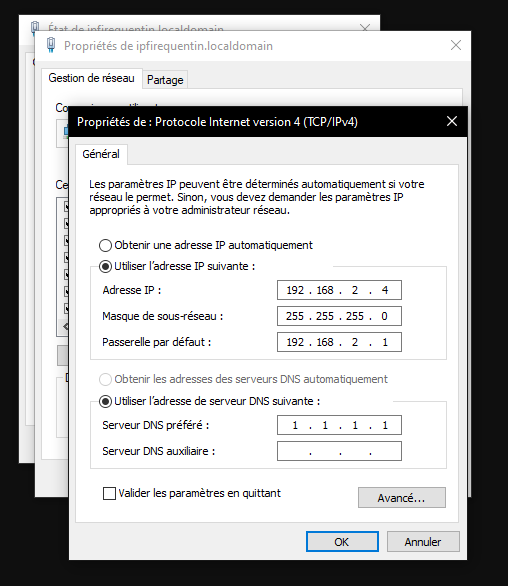Open the Partage tab

click(x=165, y=80)
